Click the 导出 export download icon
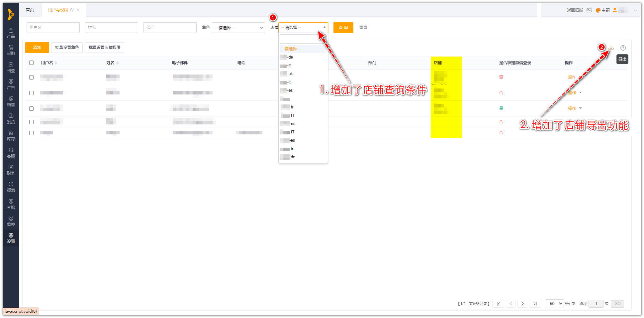 (x=611, y=48)
